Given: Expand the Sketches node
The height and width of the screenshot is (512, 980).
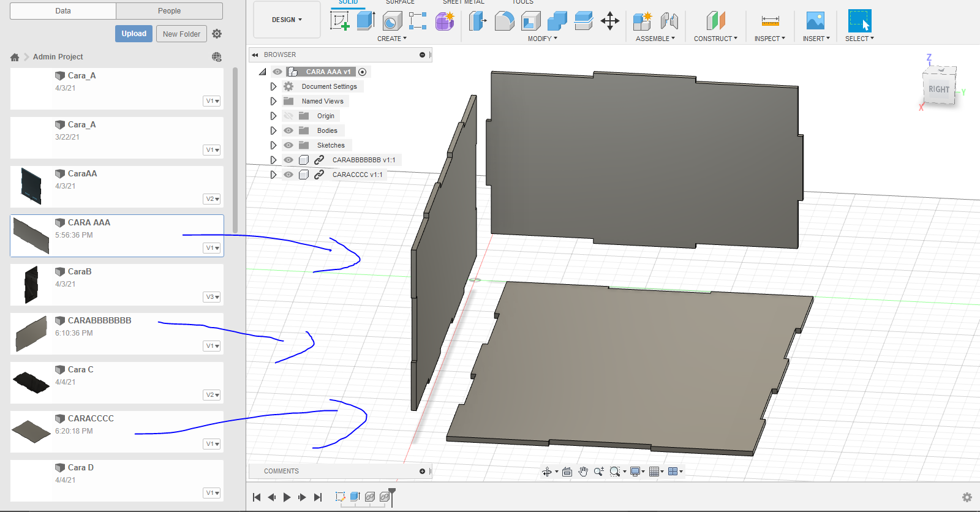Looking at the screenshot, I should [x=273, y=145].
